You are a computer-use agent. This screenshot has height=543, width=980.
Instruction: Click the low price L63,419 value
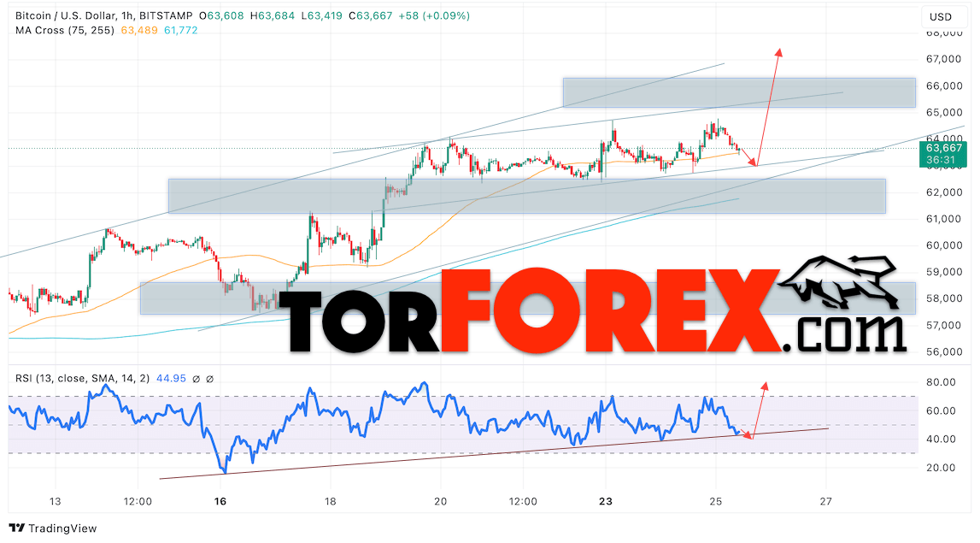click(322, 15)
